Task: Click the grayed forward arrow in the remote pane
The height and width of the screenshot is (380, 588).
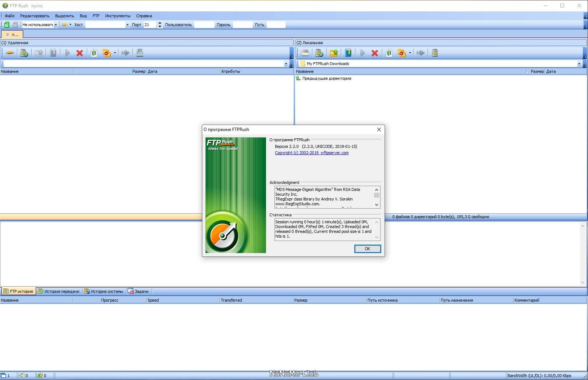Action: coord(125,53)
